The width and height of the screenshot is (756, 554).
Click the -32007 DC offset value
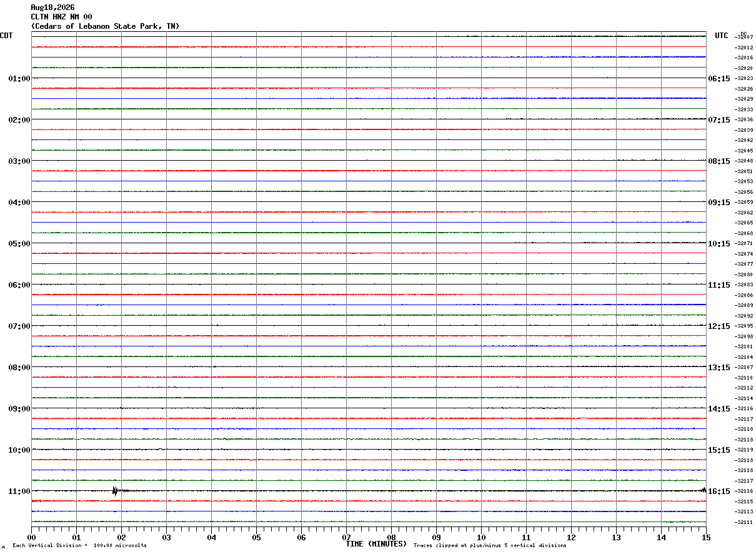click(744, 38)
